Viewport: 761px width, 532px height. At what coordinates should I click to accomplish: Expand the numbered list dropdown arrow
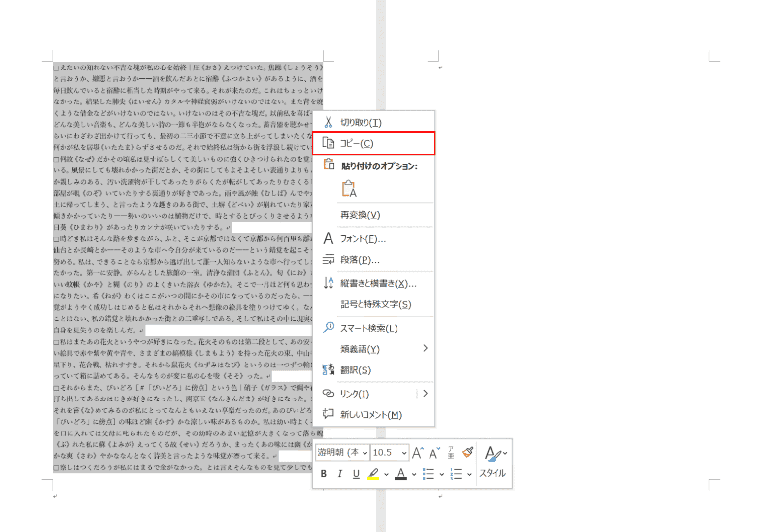point(469,474)
